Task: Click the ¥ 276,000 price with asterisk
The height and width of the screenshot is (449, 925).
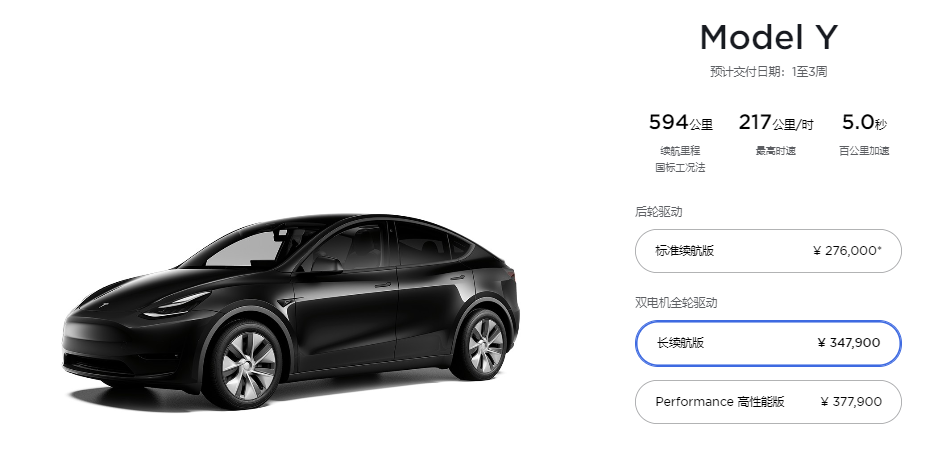Action: pyautogui.click(x=847, y=251)
